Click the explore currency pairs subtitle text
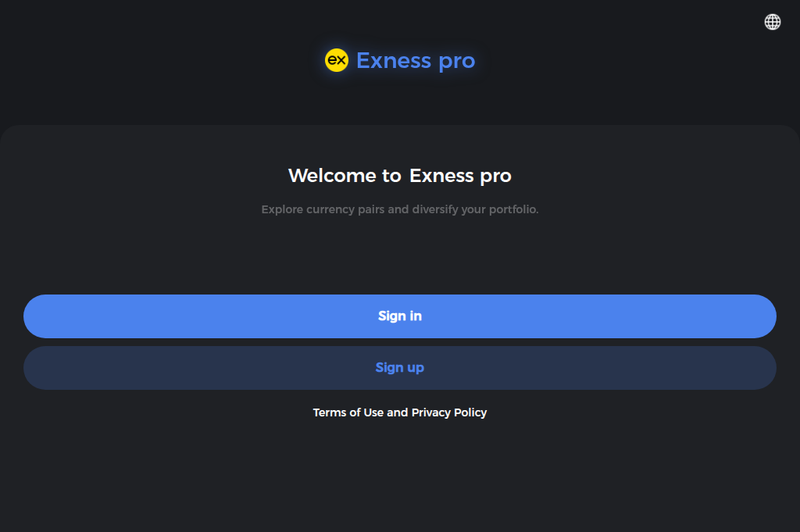Screen dimensions: 800x532 coord(400,209)
